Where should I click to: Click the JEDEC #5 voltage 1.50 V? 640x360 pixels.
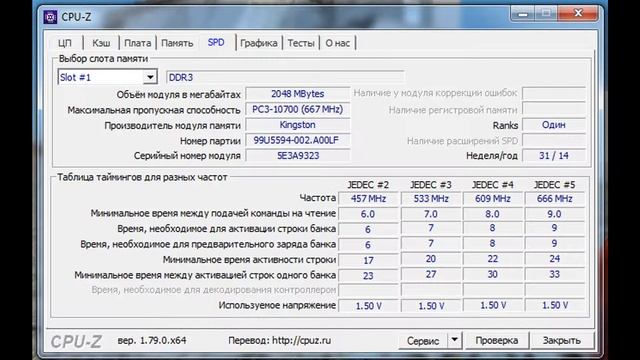(555, 305)
